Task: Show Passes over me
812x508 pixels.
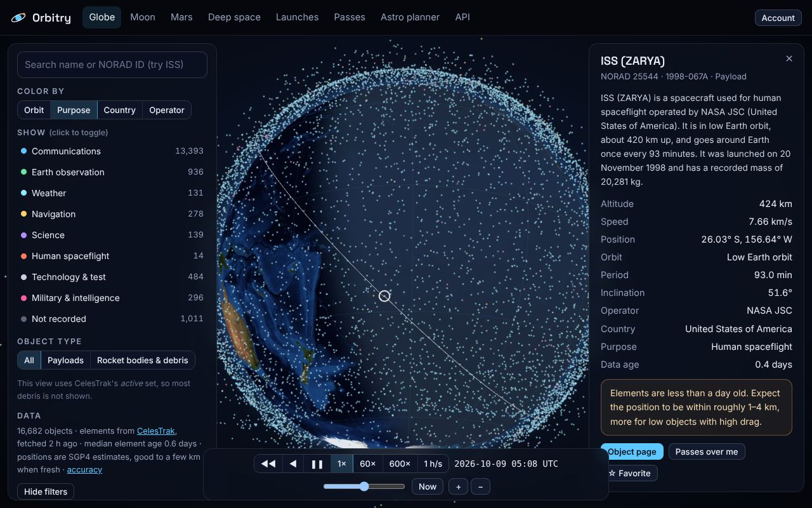Action: pos(707,451)
